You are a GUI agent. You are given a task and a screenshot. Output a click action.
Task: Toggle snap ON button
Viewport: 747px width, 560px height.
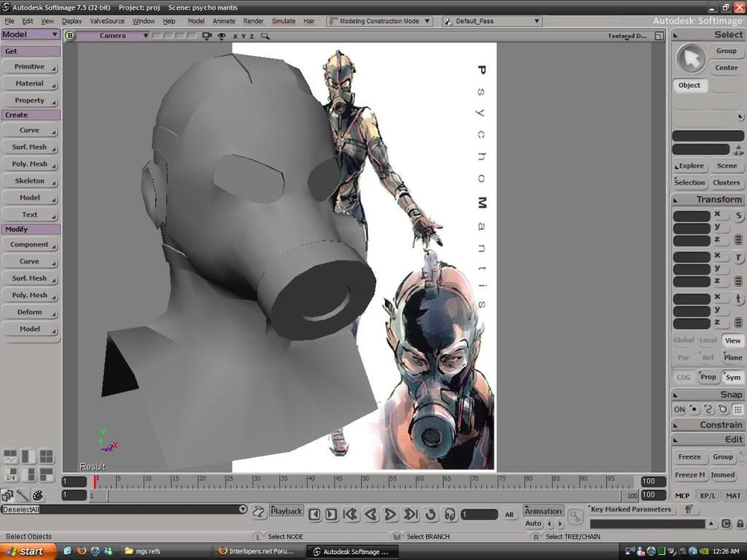click(x=679, y=410)
